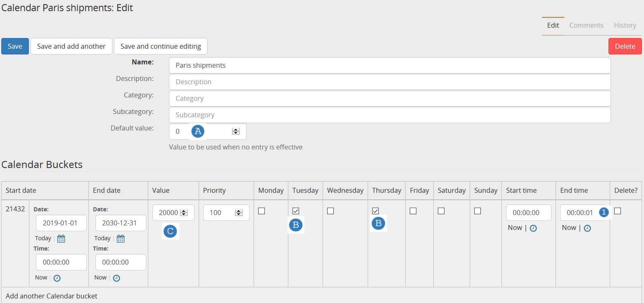This screenshot has width=644, height=303.
Task: Click the Priority field spinner arrows
Action: pos(238,213)
